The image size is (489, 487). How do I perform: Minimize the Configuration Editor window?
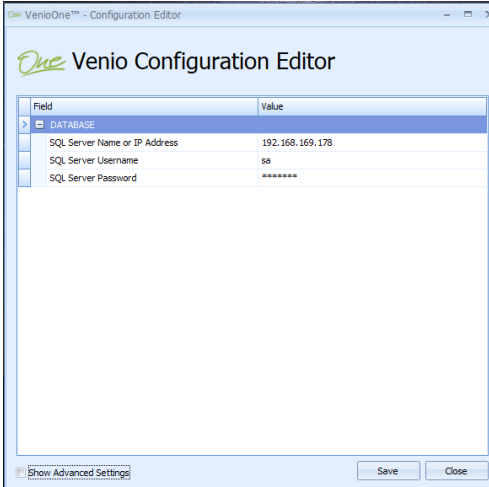point(447,15)
